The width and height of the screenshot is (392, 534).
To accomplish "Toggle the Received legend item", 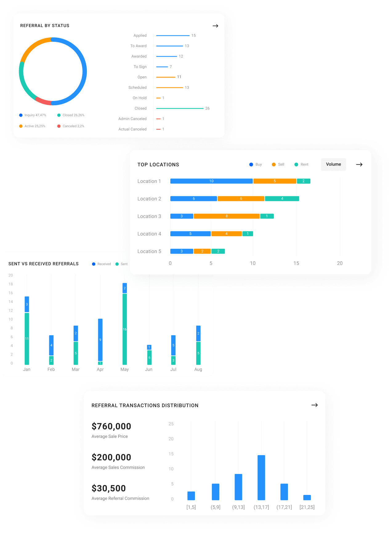I will [101, 264].
